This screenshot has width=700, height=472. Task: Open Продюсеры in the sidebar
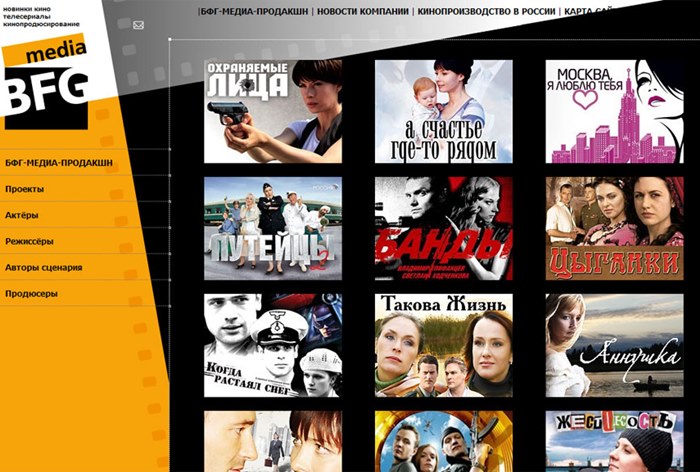point(31,294)
